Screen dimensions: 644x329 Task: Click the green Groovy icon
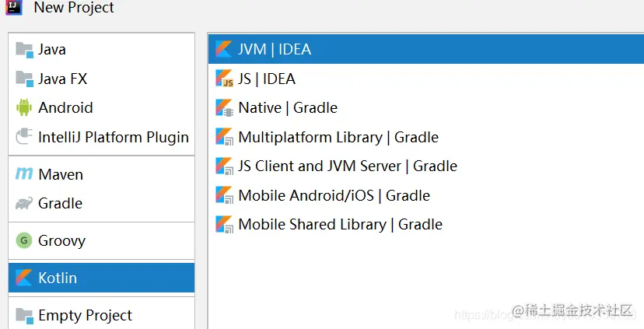click(x=24, y=241)
